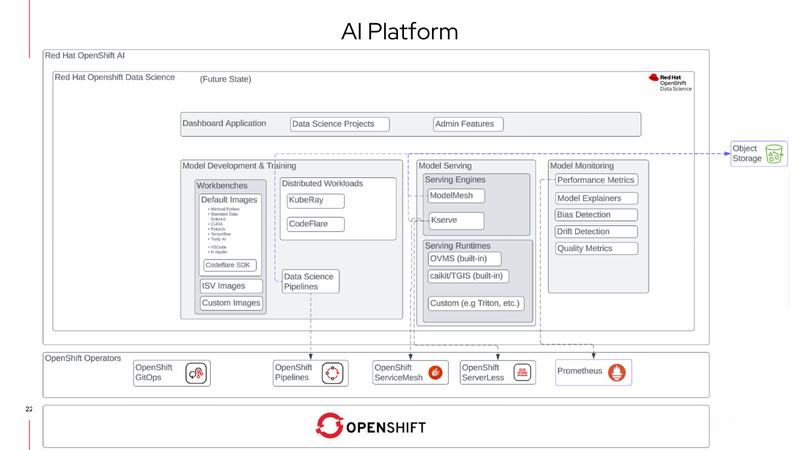Click the Prometheus flame icon

[x=617, y=372]
